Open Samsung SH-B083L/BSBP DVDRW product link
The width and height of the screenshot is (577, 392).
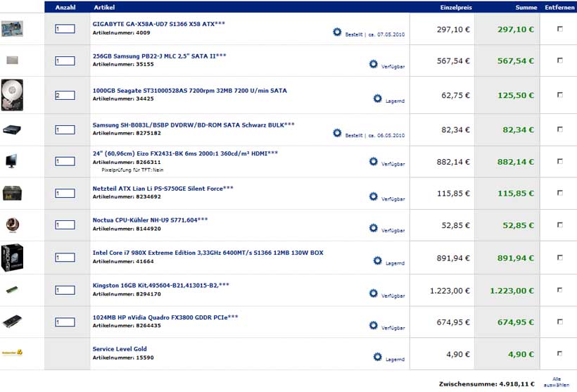194,125
